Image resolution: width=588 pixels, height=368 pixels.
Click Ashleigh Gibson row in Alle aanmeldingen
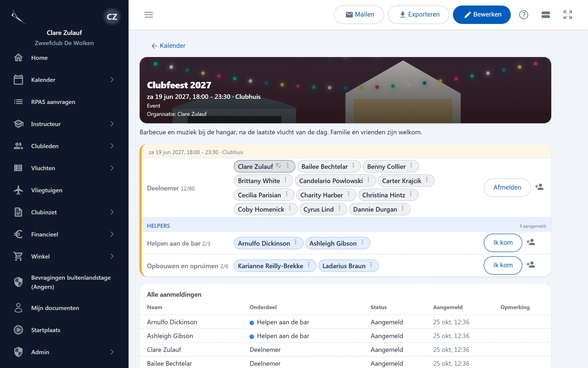point(345,336)
